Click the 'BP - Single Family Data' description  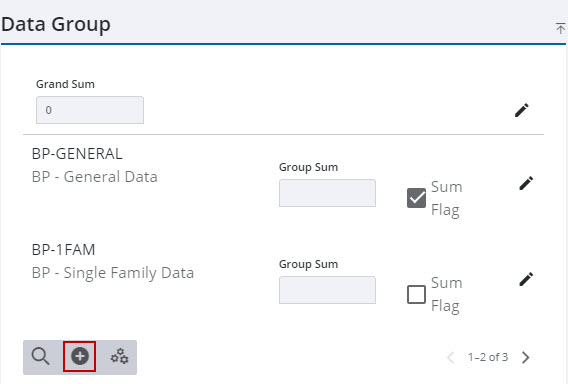[113, 273]
